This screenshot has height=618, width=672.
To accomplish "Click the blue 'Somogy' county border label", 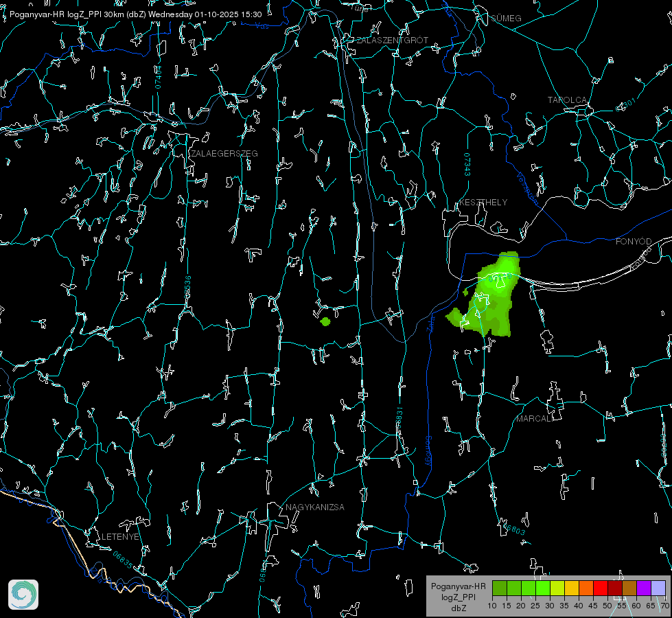I will [428, 451].
